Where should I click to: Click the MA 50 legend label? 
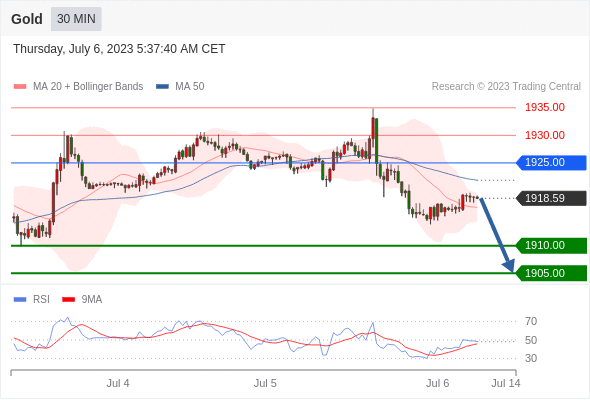tap(190, 87)
